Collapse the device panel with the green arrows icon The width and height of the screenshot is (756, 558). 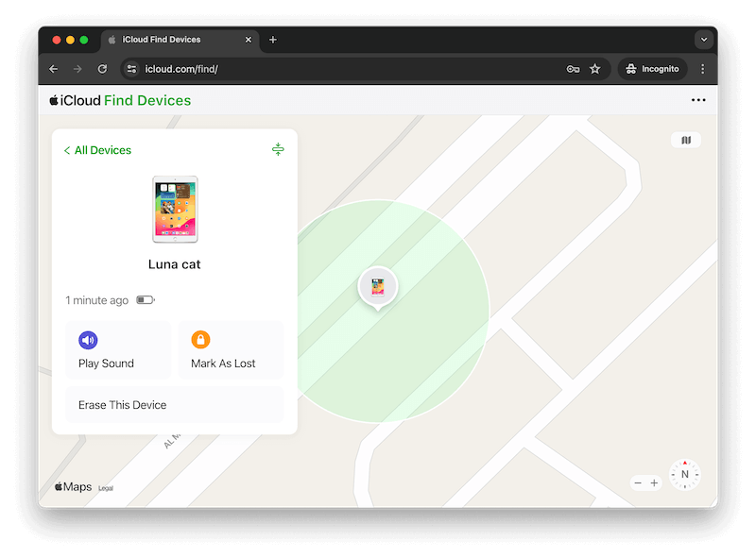(x=278, y=149)
